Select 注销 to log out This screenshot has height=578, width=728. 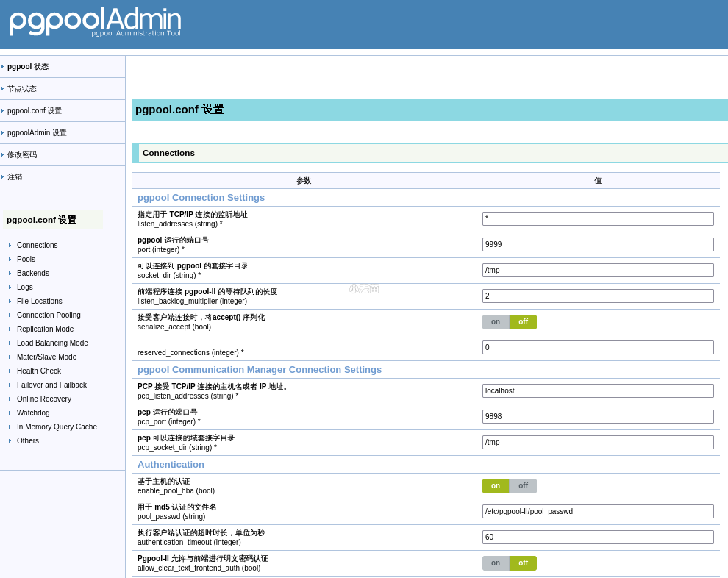[15, 177]
